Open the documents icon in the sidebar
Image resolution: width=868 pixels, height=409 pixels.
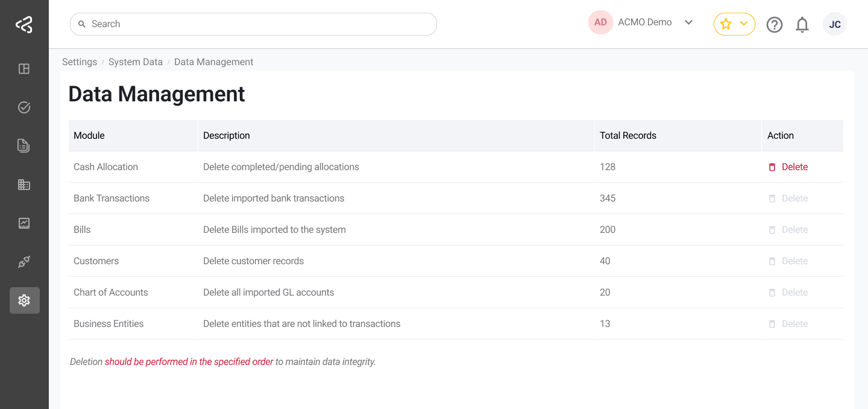click(x=24, y=145)
